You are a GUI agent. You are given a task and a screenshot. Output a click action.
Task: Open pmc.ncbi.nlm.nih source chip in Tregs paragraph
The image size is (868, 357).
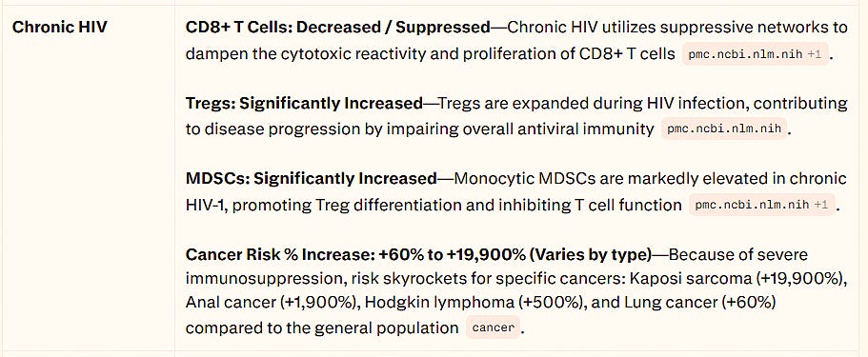pyautogui.click(x=723, y=129)
